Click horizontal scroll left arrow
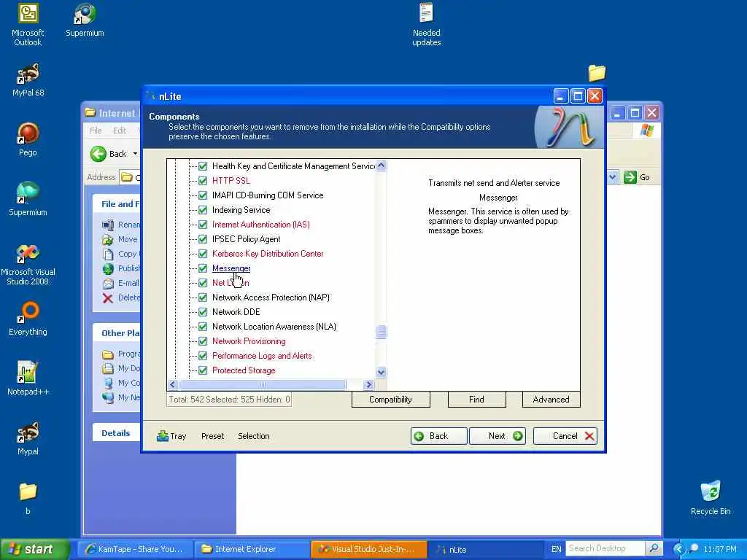747x560 pixels. 172,384
